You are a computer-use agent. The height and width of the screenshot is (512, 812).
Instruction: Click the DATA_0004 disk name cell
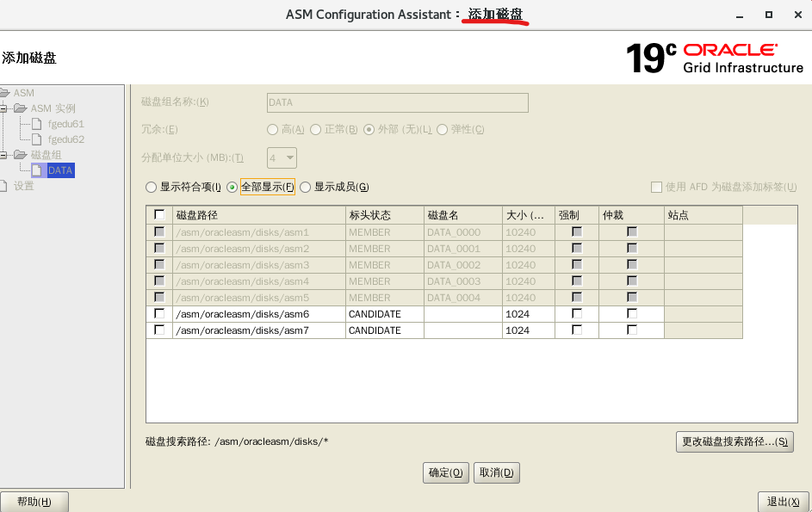(x=463, y=298)
